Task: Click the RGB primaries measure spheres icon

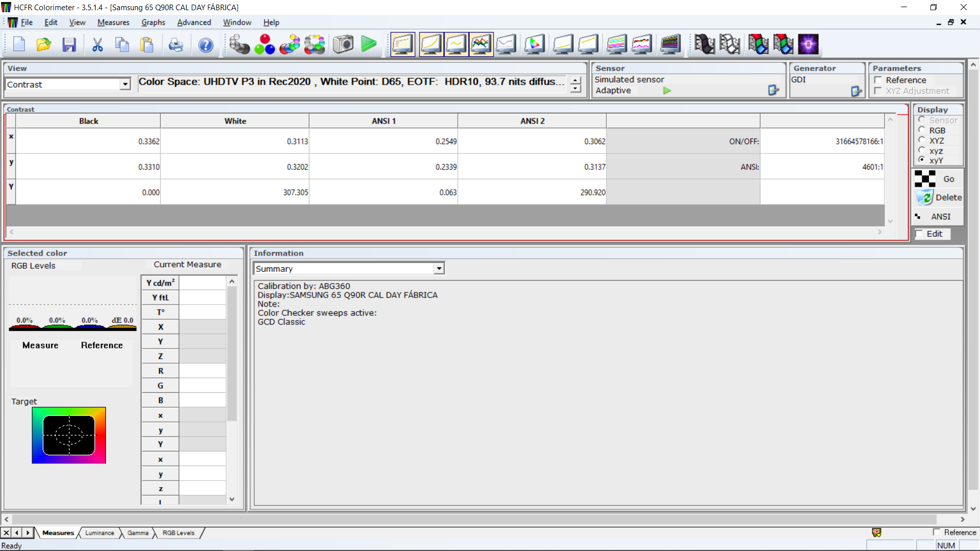Action: [x=264, y=45]
